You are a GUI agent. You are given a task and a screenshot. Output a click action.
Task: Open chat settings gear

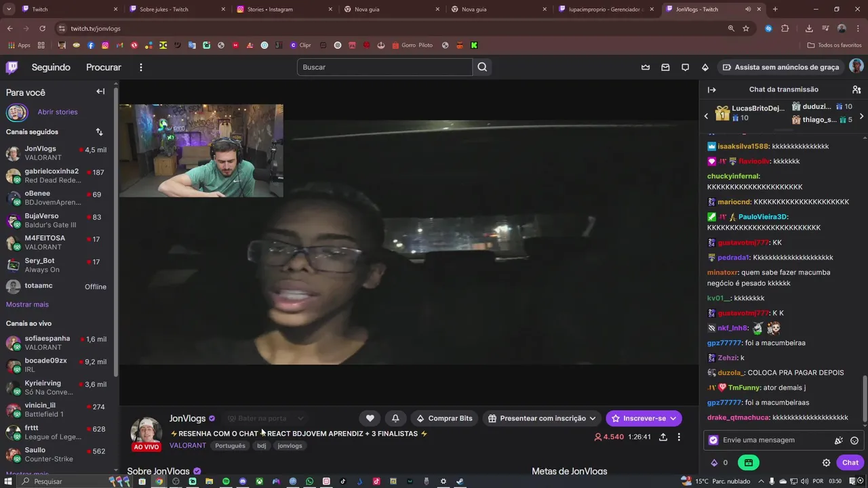[826, 463]
